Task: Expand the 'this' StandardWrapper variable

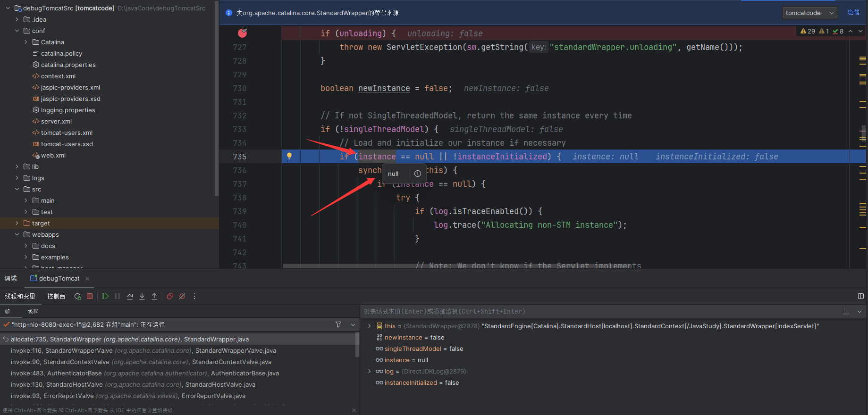Action: point(369,326)
